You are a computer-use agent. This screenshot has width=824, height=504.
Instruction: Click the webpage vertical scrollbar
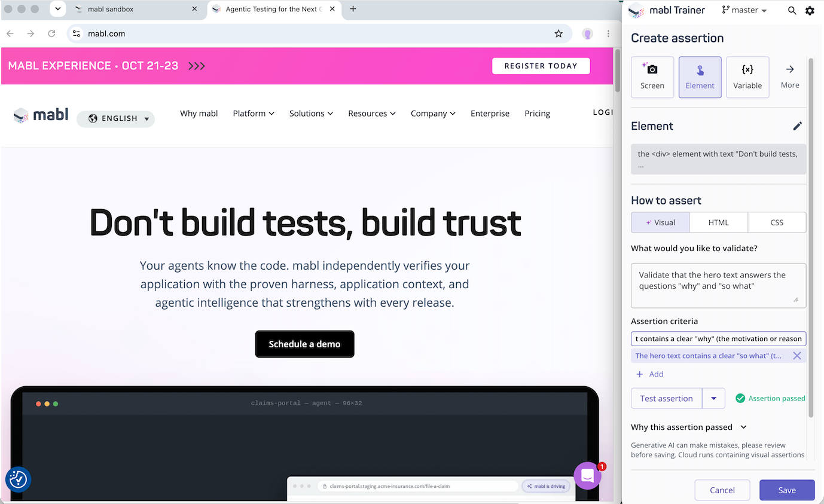(x=618, y=70)
